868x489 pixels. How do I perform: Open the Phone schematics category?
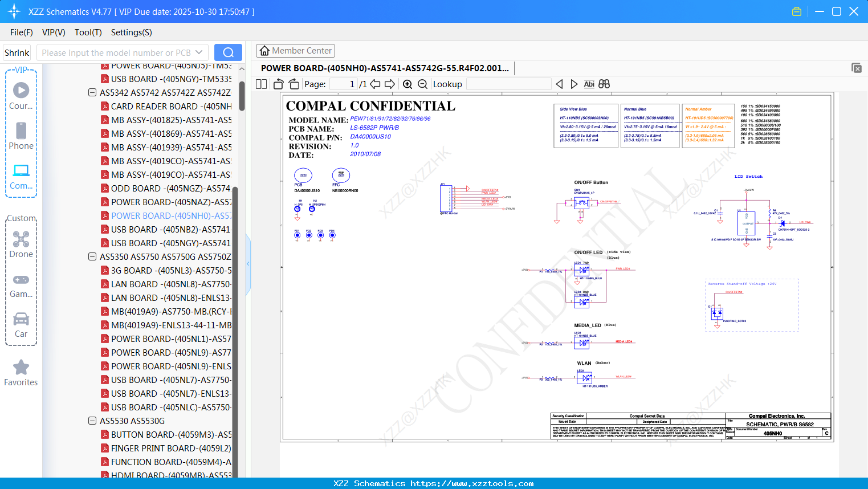21,136
